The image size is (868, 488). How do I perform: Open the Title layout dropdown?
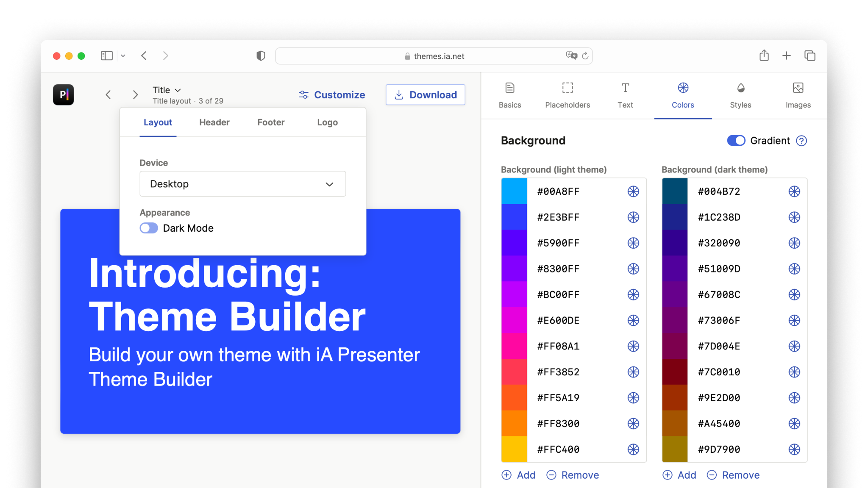(x=167, y=90)
